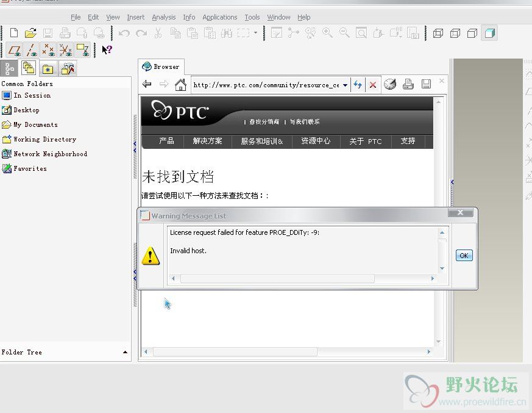The width and height of the screenshot is (532, 413).
Task: Toggle datum points display
Action: [x=49, y=50]
